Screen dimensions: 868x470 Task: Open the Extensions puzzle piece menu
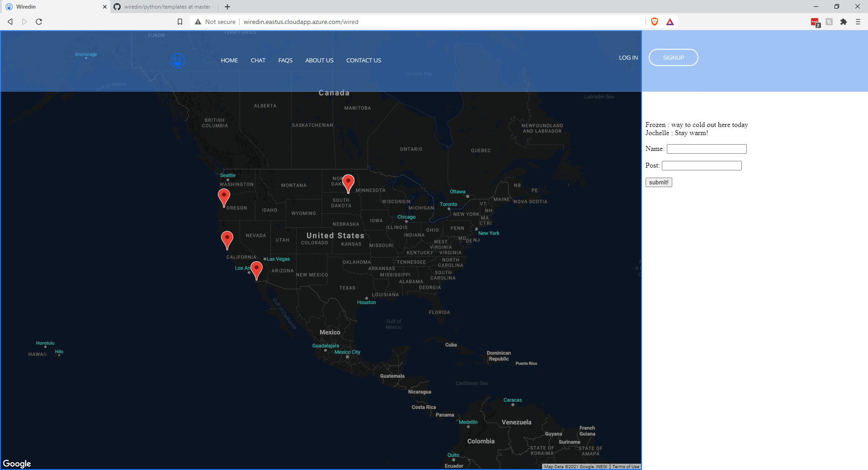pyautogui.click(x=844, y=22)
